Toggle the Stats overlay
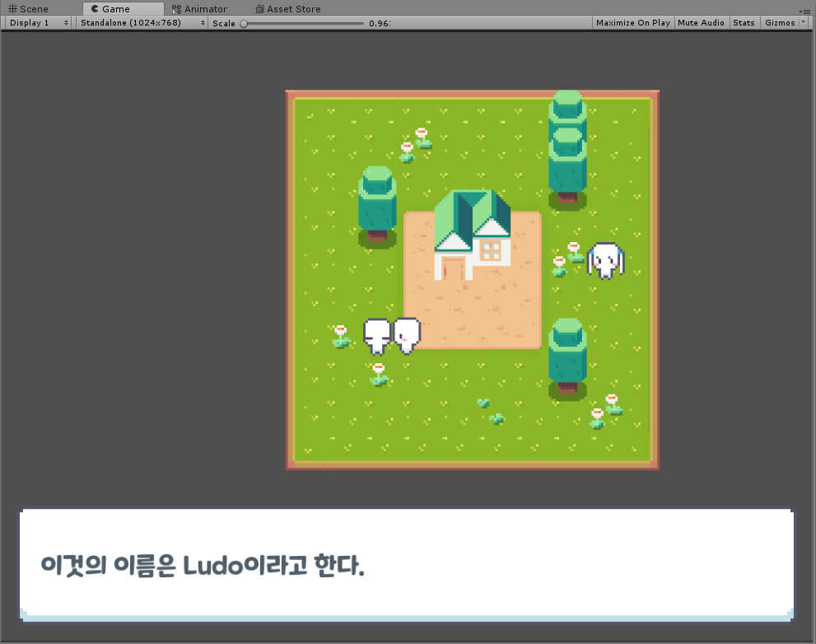Viewport: 816px width, 644px height. 744,23
